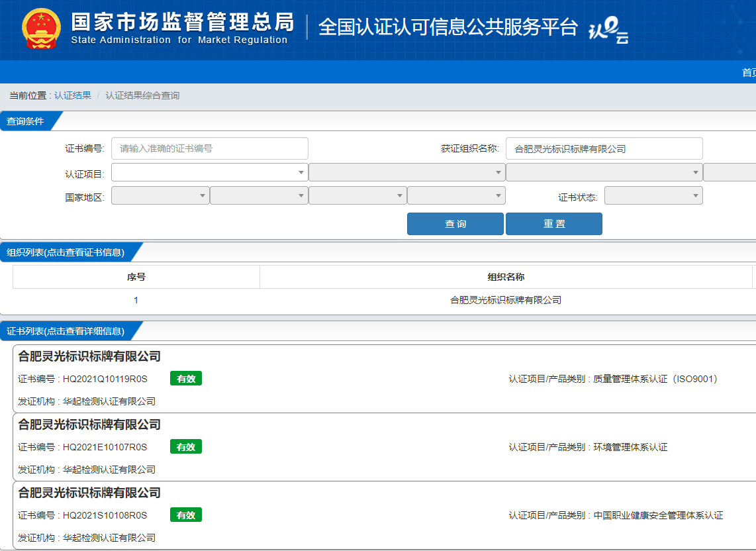Viewport: 756px width, 551px height.
Task: Click the 认e云 logo
Action: [608, 30]
